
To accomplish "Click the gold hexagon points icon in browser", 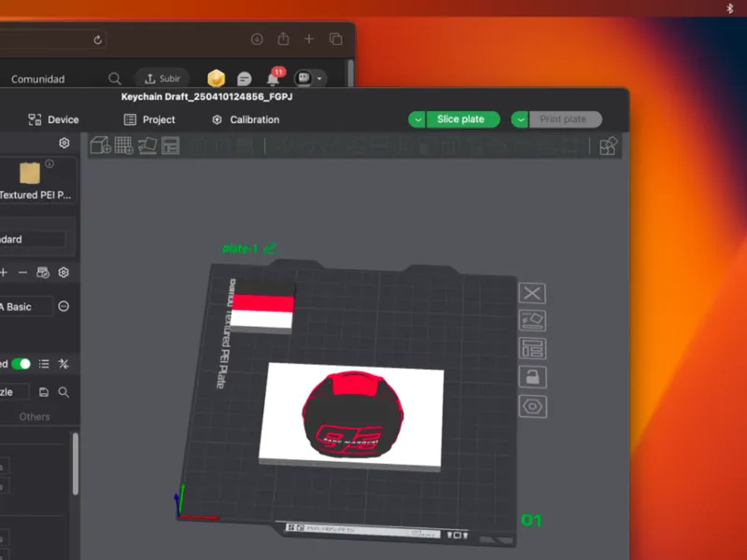I will (216, 78).
